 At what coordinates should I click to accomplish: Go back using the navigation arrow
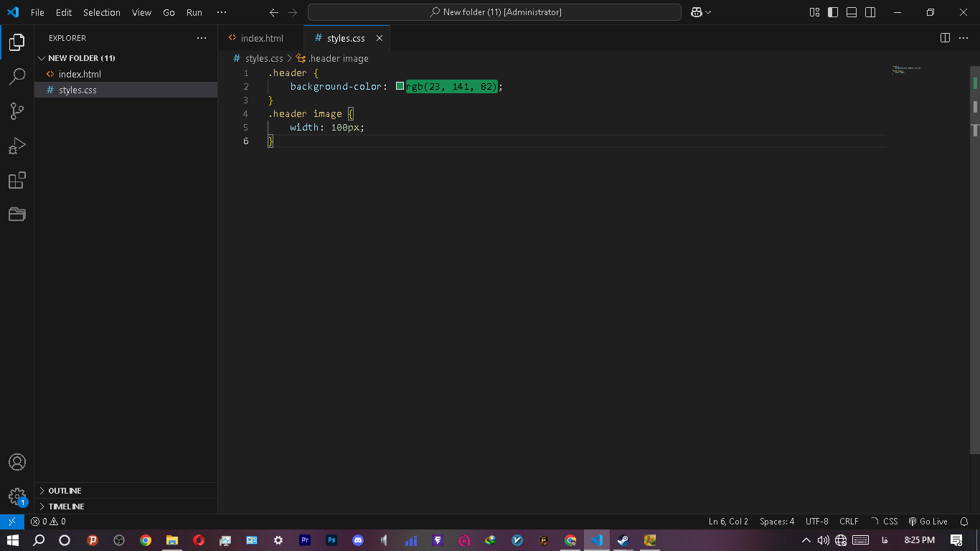tap(273, 12)
